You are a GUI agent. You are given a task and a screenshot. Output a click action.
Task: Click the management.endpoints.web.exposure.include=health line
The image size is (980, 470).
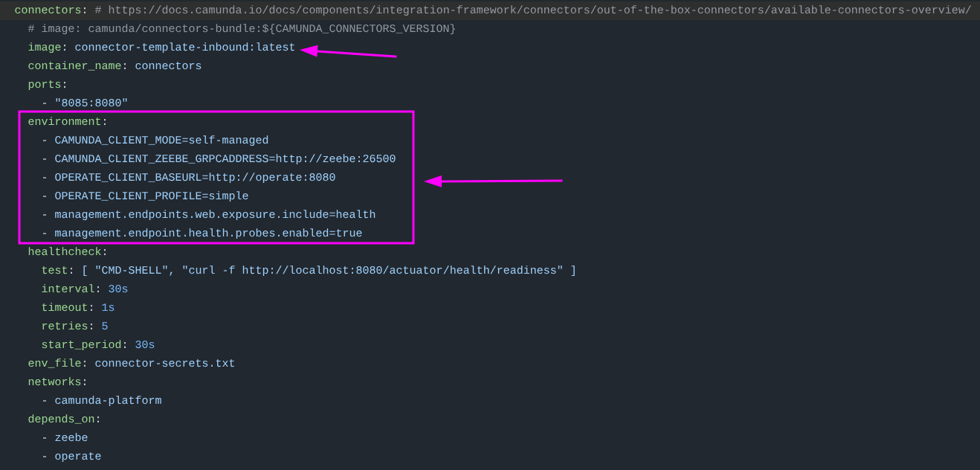[x=215, y=215]
